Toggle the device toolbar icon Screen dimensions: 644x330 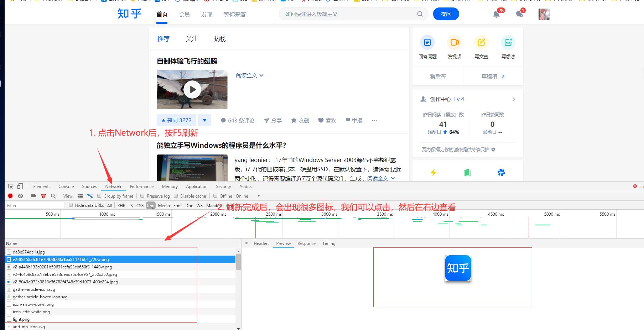click(x=20, y=186)
